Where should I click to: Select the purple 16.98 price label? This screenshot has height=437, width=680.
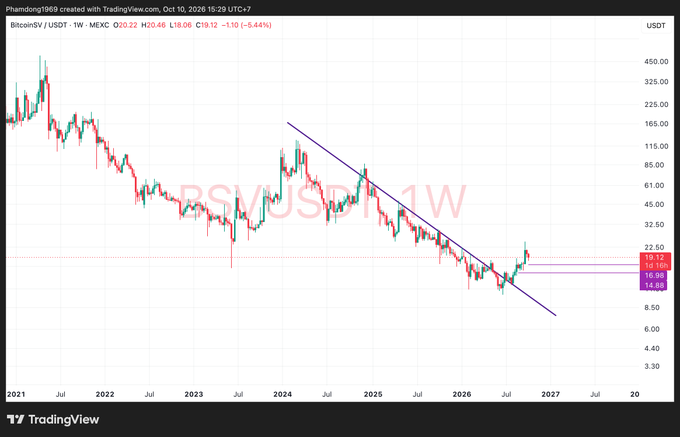655,275
